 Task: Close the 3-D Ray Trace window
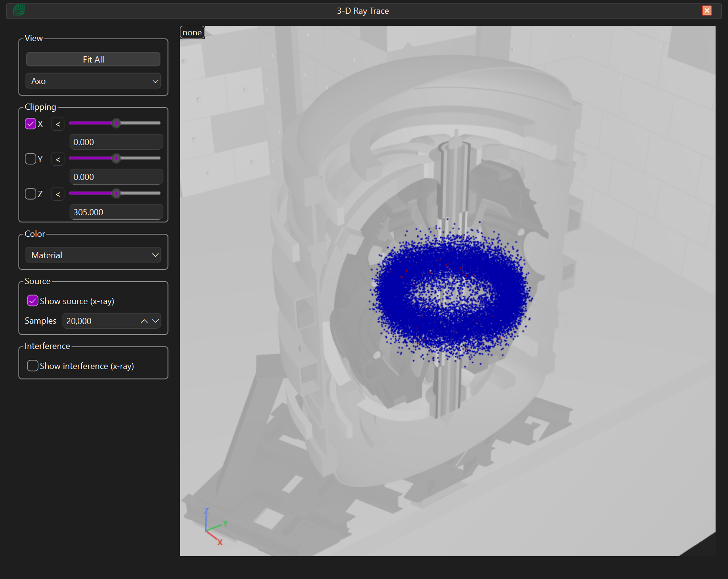[x=707, y=11]
